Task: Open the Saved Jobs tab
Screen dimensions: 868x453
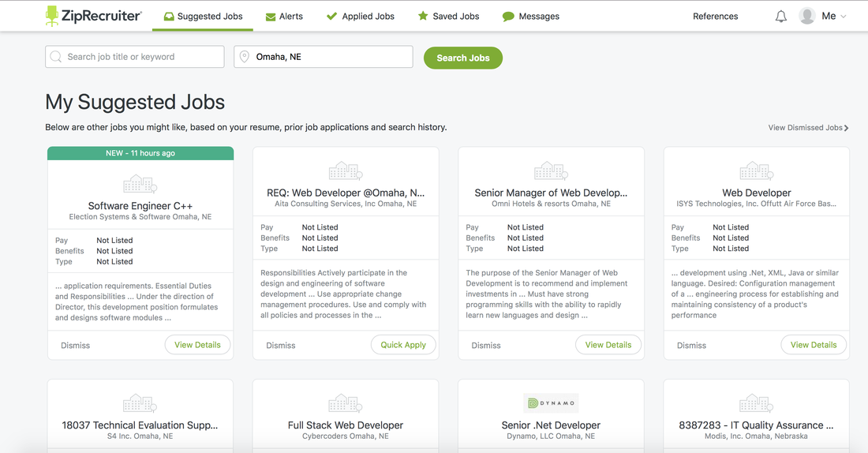Action: tap(448, 16)
